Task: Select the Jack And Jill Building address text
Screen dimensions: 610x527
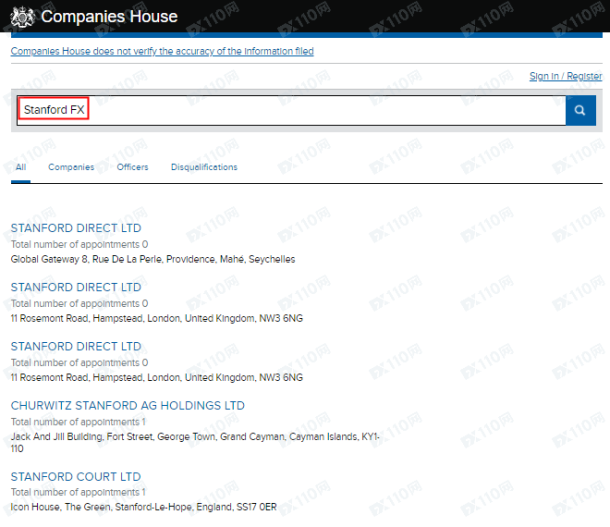Action: click(x=195, y=443)
